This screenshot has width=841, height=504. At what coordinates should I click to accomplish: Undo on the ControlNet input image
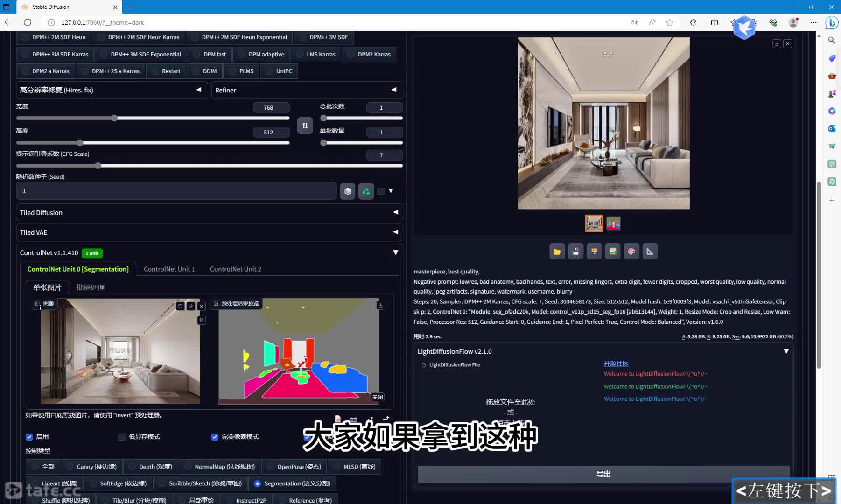[x=180, y=306]
